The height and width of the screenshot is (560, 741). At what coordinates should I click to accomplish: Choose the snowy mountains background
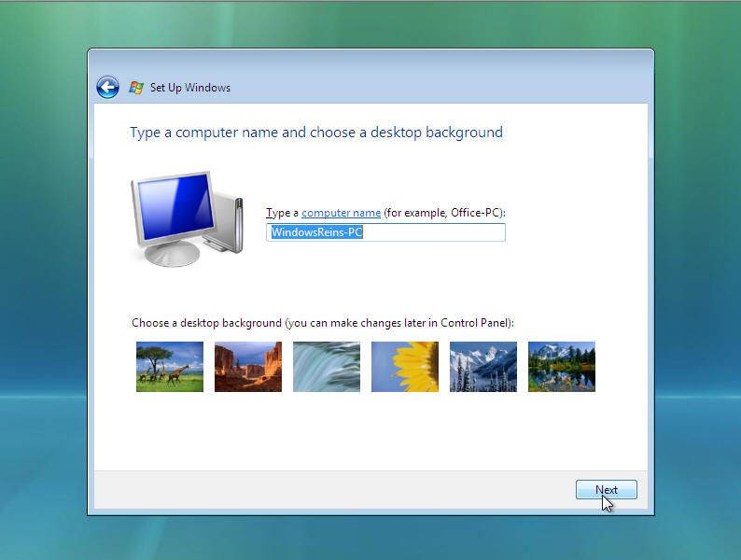pyautogui.click(x=483, y=367)
